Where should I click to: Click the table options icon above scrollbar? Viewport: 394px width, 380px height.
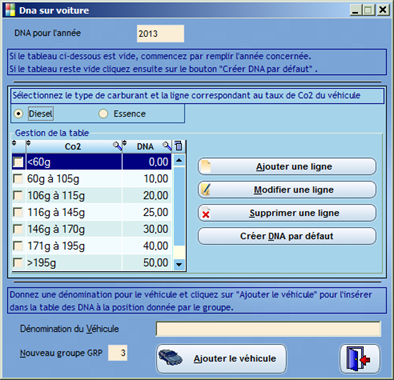(179, 146)
